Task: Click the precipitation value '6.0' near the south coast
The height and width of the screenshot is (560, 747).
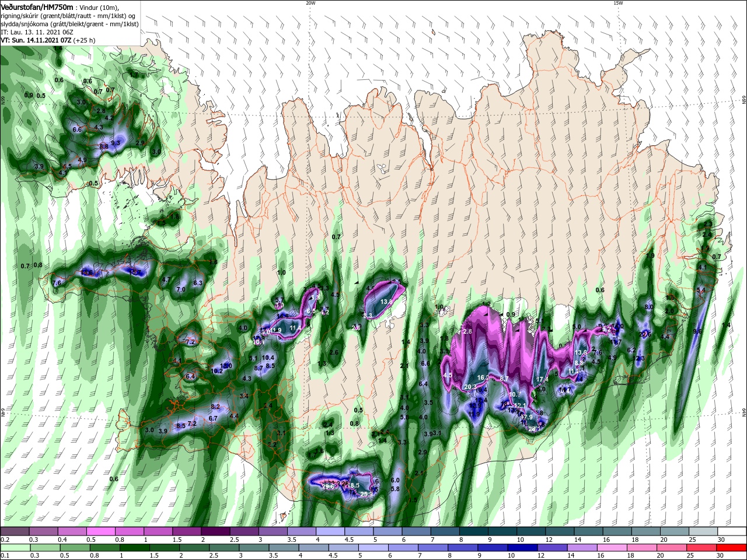Action: click(x=395, y=480)
